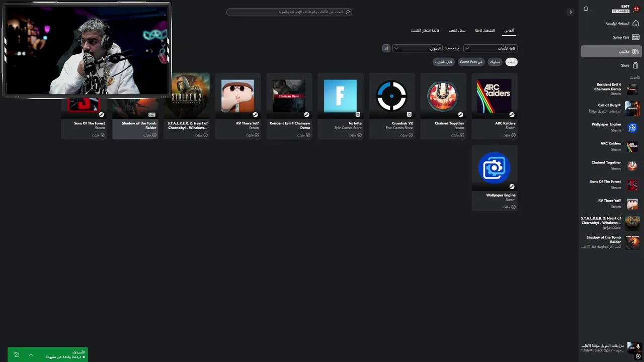
Task: Click the S.T.A.L.K.E.R. 2 sidebar icon
Action: point(632,223)
